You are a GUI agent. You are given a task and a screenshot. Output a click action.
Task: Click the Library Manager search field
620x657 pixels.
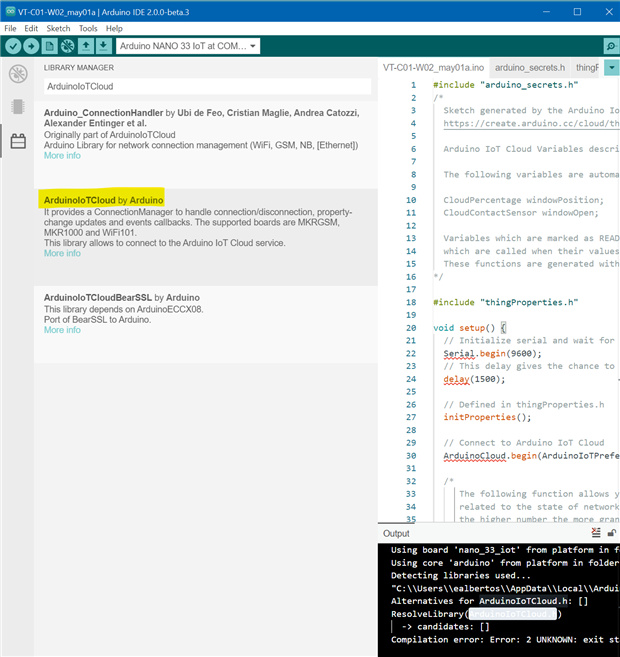205,87
